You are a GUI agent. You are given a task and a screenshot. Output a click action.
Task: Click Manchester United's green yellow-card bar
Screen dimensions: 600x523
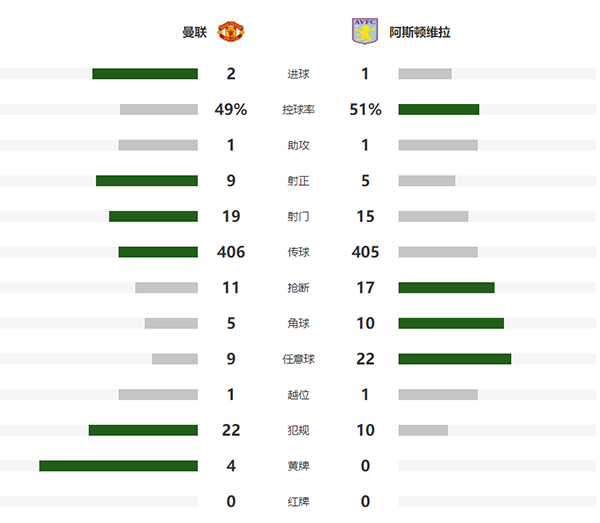[x=118, y=466]
